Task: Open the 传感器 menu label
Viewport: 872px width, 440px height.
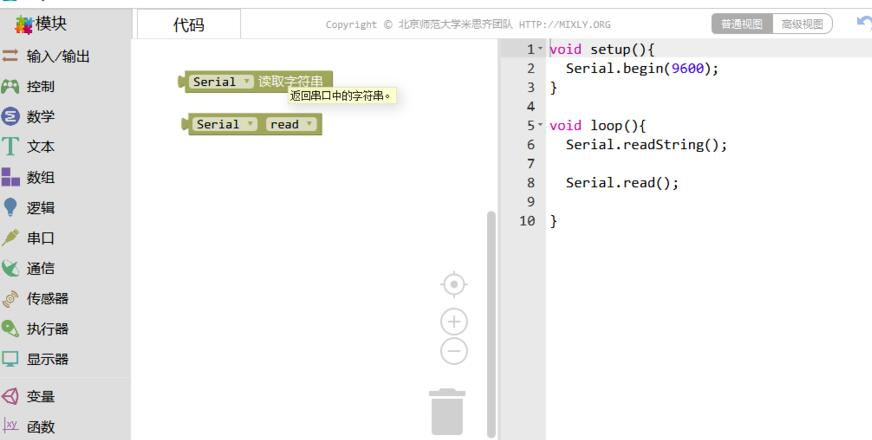Action: [x=48, y=299]
